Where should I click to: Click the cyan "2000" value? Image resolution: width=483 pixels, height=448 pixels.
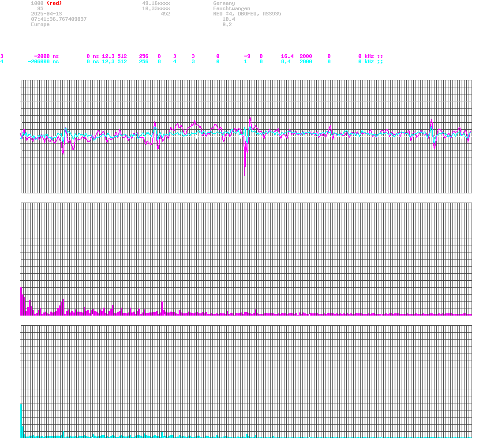(x=306, y=61)
